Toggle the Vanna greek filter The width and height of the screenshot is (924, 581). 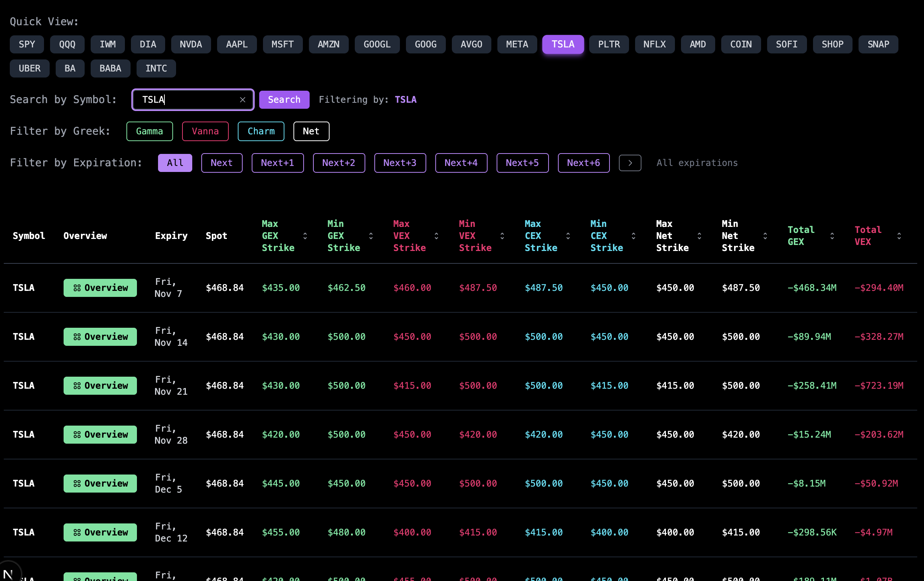pos(205,131)
